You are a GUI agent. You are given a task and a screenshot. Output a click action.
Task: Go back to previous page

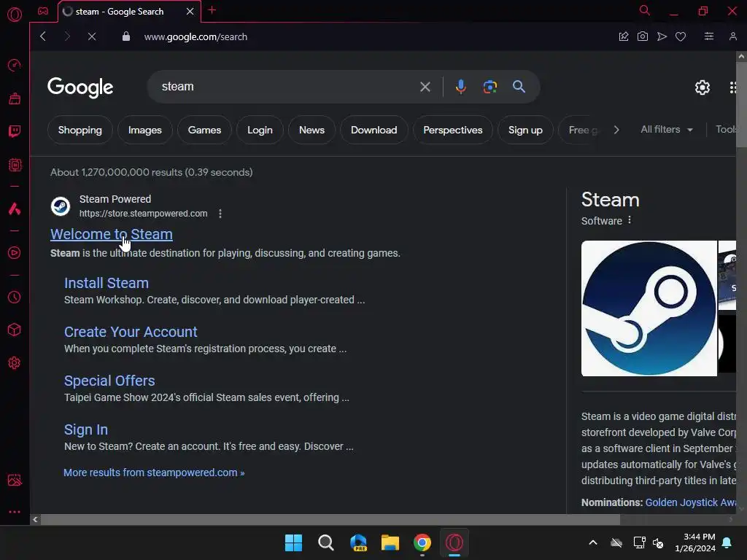coord(43,36)
